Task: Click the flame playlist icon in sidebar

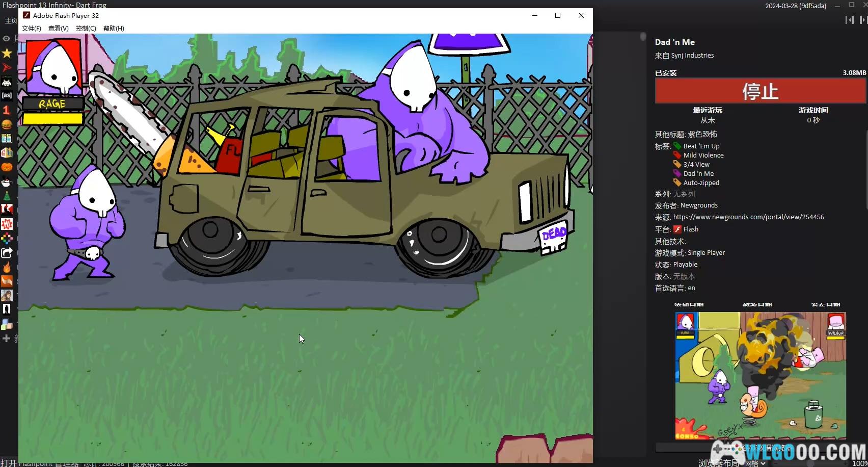Action: (7, 267)
